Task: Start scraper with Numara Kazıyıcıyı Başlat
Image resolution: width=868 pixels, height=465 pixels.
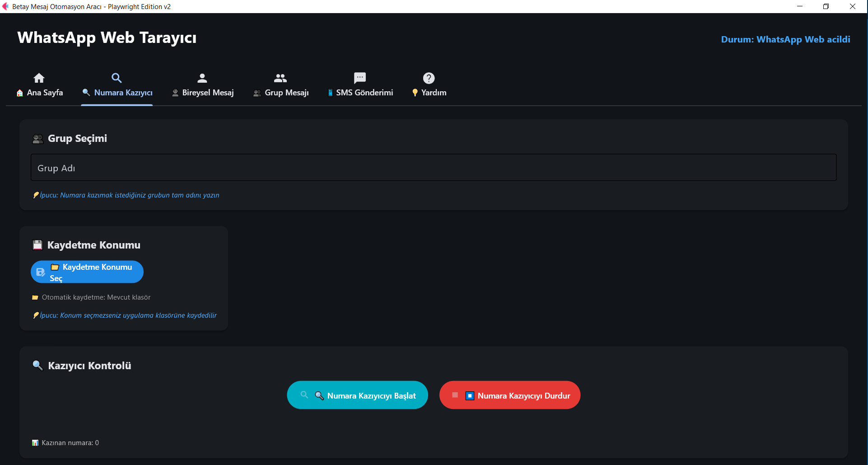Action: tap(357, 395)
